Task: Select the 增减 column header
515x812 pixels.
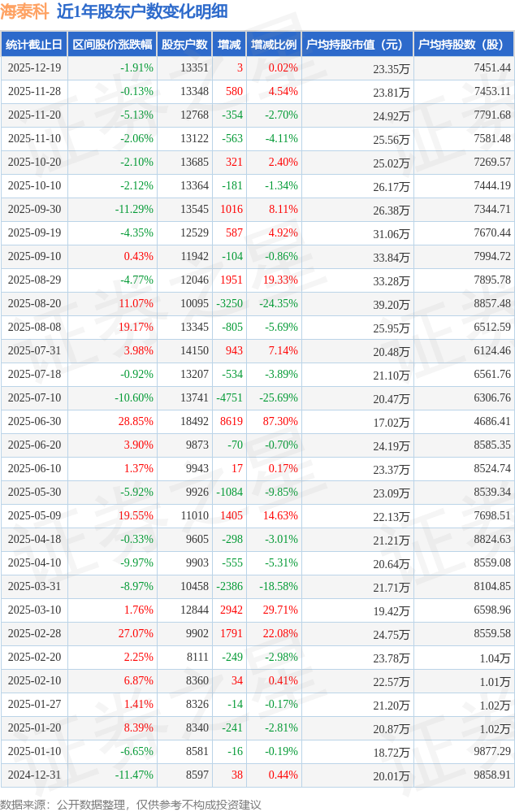Action: coord(229,45)
